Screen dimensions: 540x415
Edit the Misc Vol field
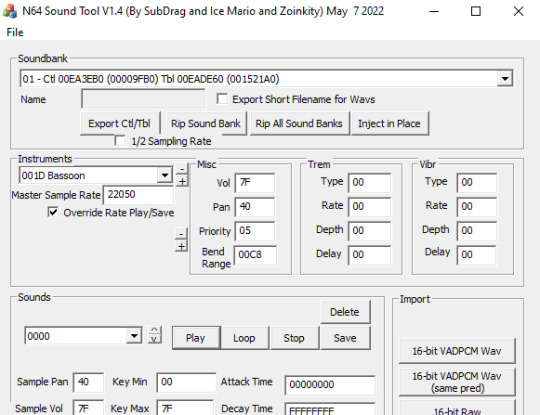pos(255,182)
